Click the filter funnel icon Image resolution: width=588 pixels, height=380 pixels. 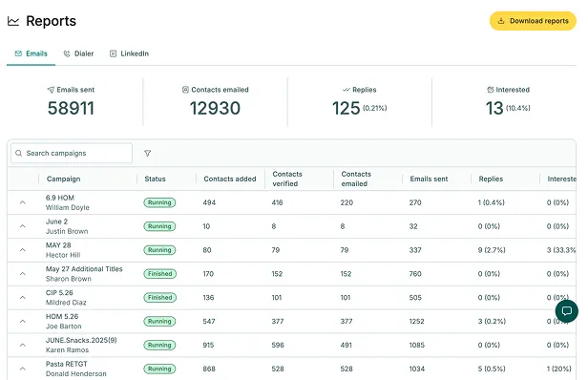[x=147, y=153]
